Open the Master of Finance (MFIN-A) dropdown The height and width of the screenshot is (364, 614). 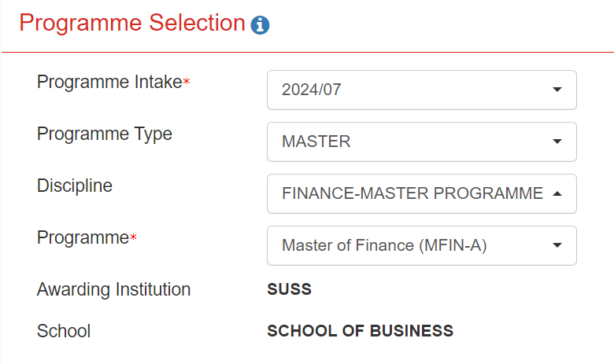(x=422, y=245)
